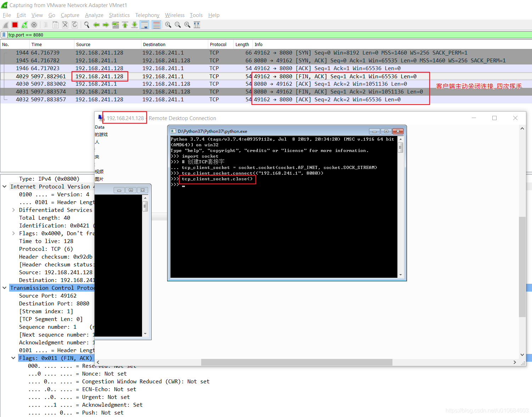Collapse Flags: 0x011 (FIN, ACK) node
Viewport: 532px width, 417px height.
13,358
